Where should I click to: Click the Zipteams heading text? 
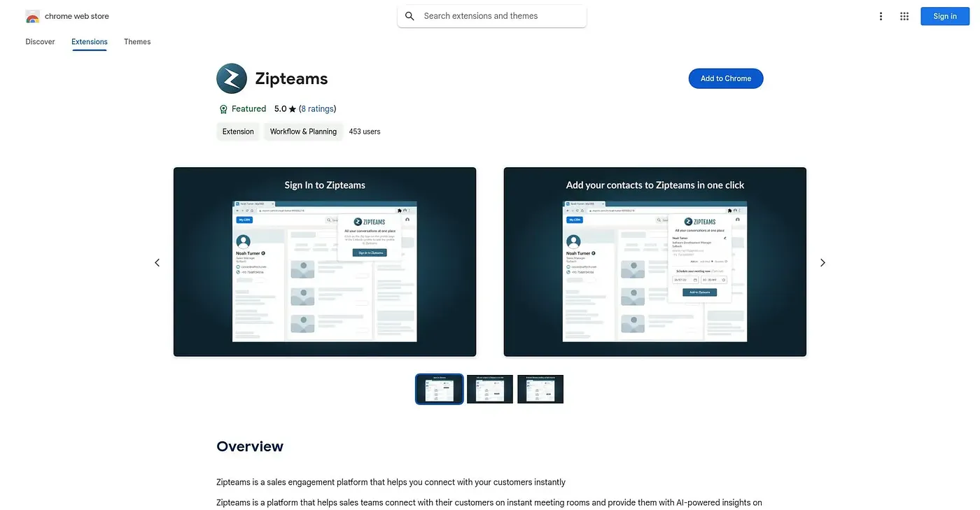[x=291, y=79]
